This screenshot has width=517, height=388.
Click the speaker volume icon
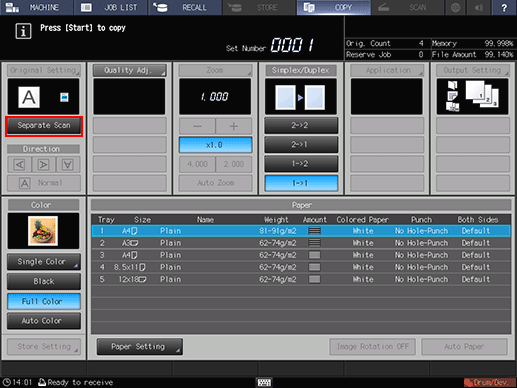tap(479, 7)
